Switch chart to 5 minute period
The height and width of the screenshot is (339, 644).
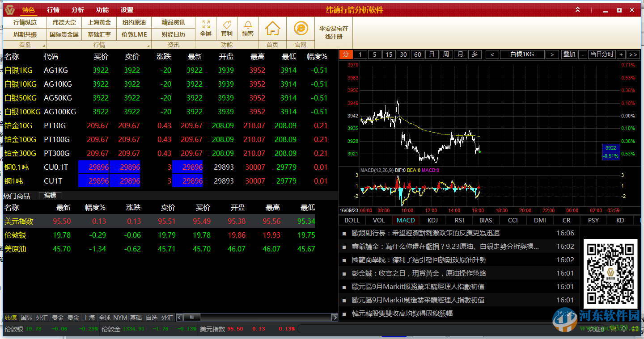click(x=374, y=54)
